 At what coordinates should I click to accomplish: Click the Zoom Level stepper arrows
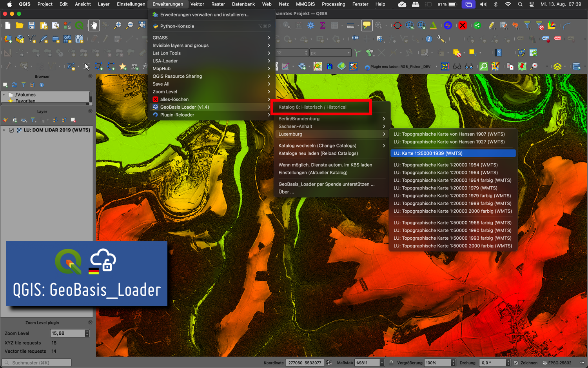pos(87,333)
